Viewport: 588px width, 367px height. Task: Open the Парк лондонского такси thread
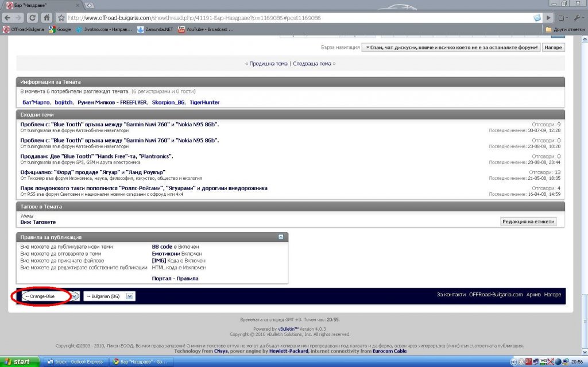(x=144, y=188)
